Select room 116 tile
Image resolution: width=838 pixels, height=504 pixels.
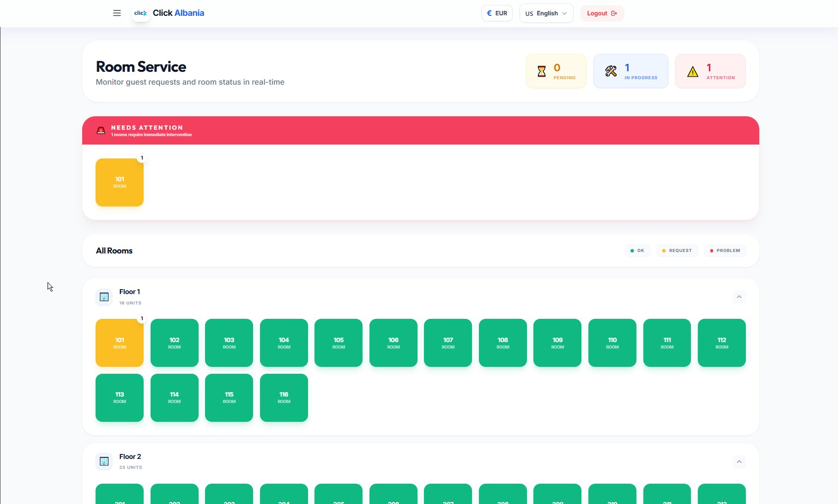click(284, 398)
